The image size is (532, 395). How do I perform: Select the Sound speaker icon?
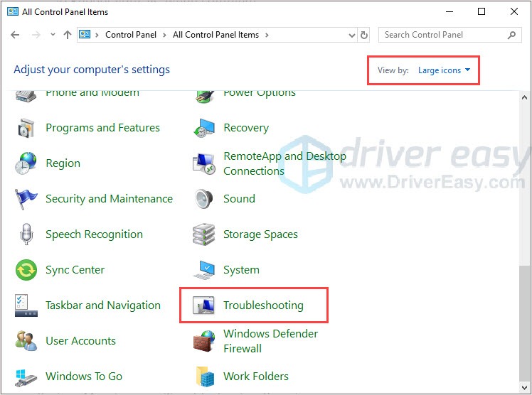[x=205, y=199]
